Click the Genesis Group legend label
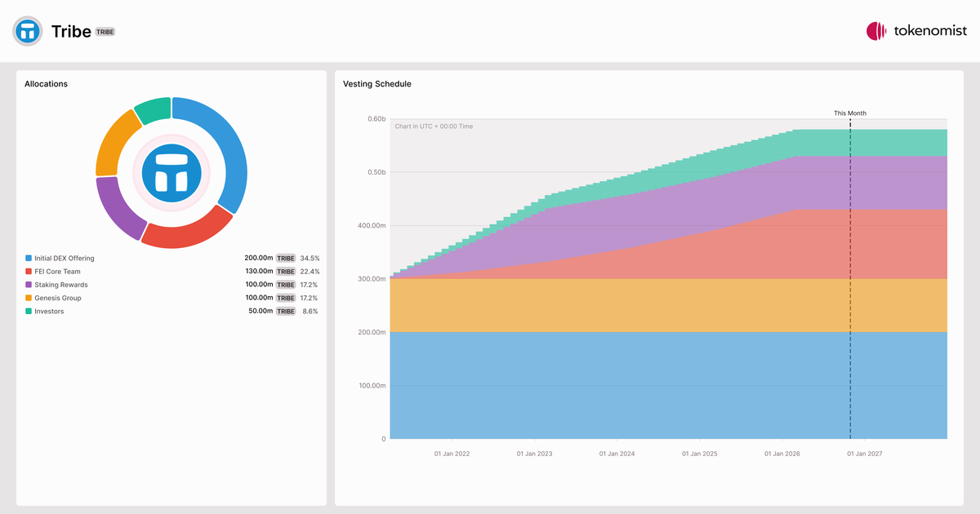 tap(58, 298)
